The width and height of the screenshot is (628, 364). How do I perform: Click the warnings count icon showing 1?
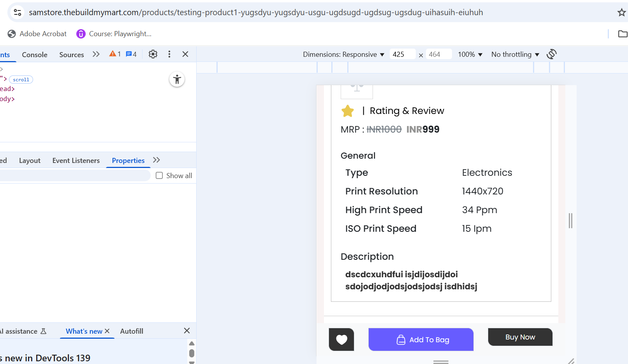[115, 54]
